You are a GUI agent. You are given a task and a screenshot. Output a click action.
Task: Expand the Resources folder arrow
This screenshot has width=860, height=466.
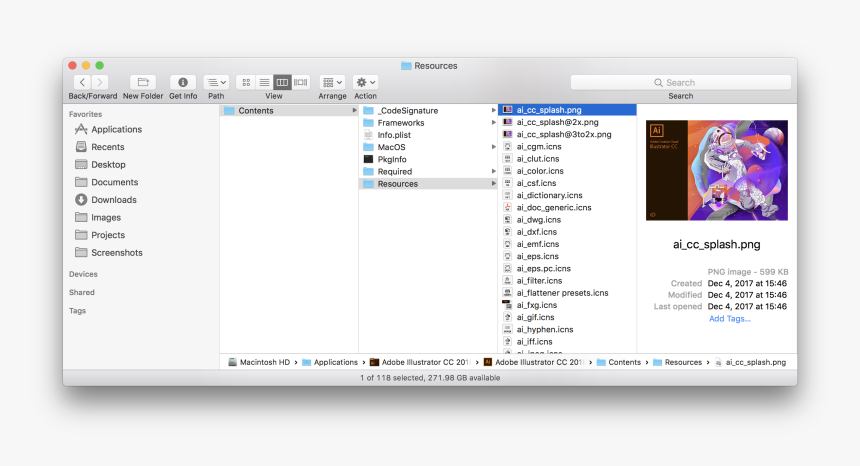[494, 184]
